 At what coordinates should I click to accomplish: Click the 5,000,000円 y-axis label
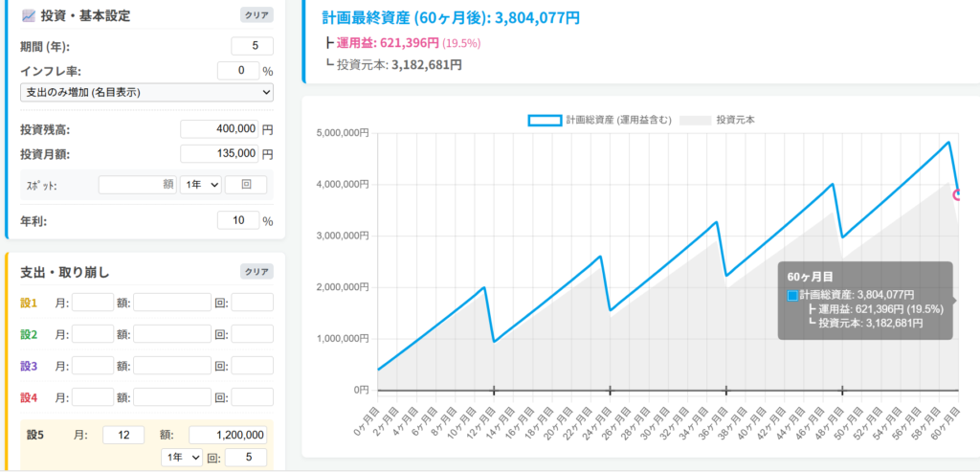[x=342, y=133]
